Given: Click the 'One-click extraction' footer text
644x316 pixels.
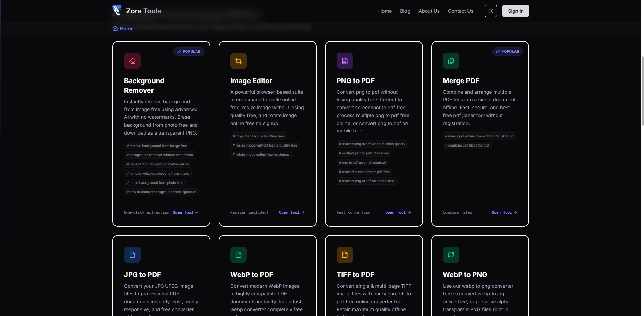Looking at the screenshot, I should tap(147, 212).
